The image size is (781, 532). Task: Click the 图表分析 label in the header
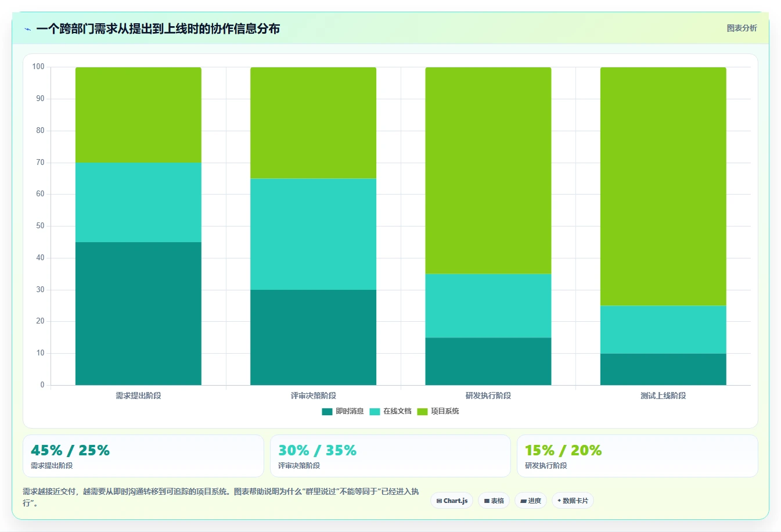click(x=742, y=28)
